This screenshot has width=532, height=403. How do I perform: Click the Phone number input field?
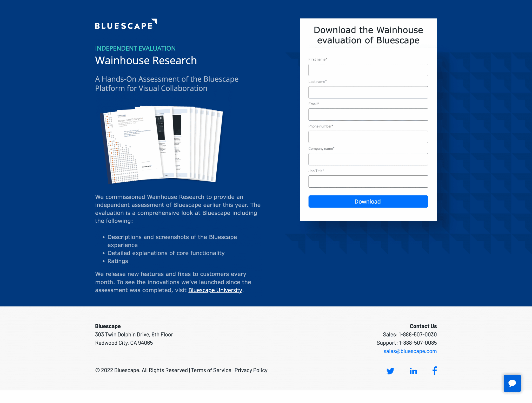(x=368, y=137)
